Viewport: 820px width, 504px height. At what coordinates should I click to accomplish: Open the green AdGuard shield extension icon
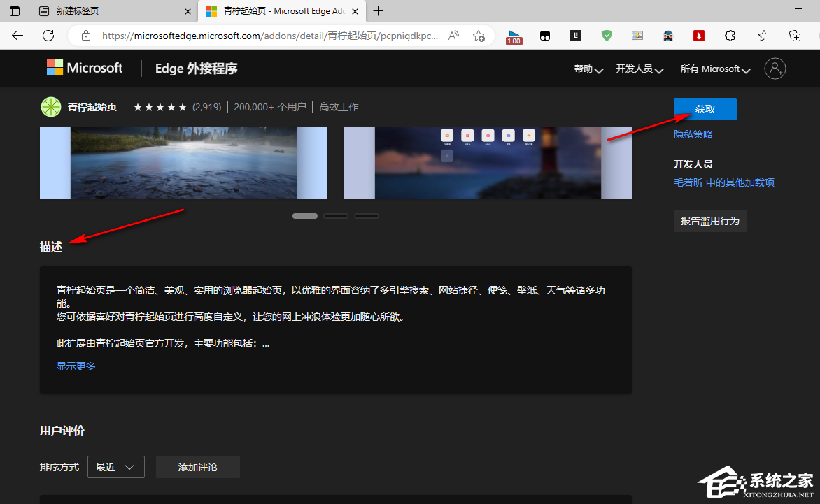pos(606,35)
